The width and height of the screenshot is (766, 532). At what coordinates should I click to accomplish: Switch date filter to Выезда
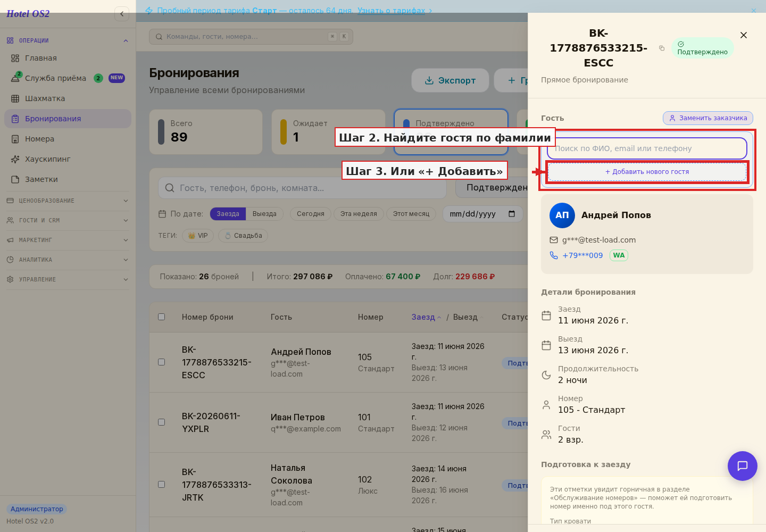pos(264,214)
